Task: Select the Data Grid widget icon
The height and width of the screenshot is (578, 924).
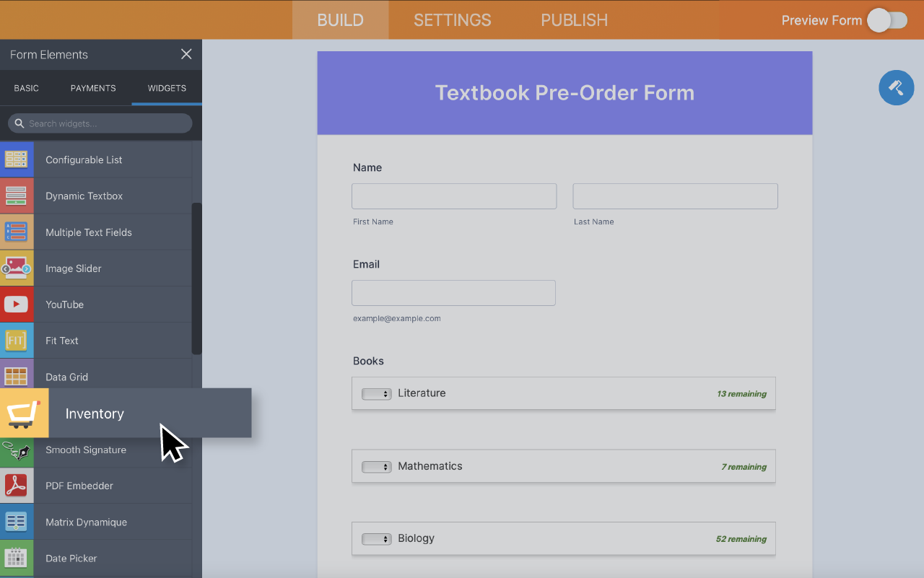Action: click(x=16, y=376)
